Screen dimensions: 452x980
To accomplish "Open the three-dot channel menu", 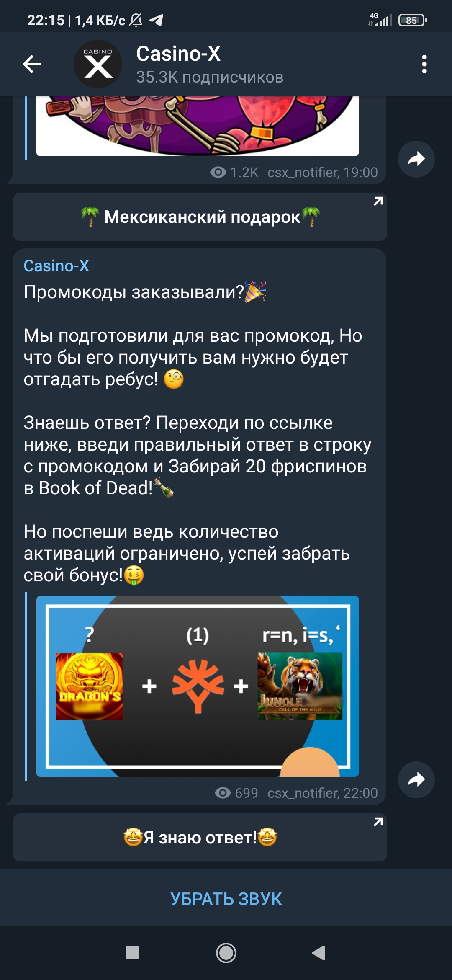I will coord(424,64).
